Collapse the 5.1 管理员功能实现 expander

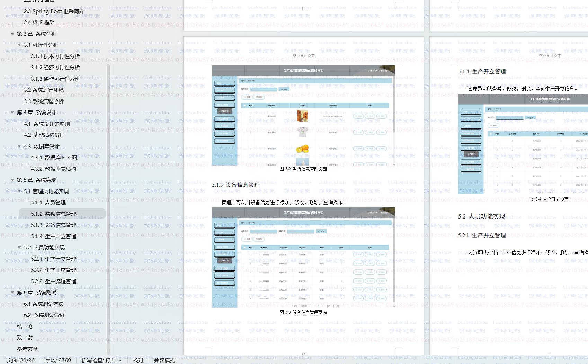point(19,191)
